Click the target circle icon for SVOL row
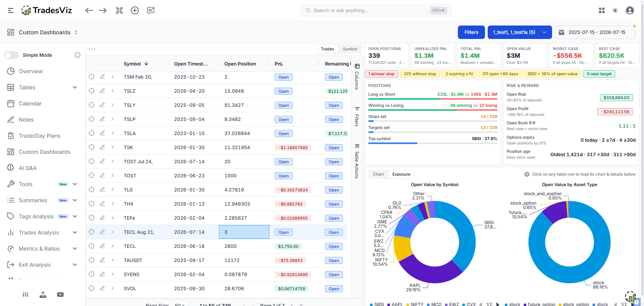Screen dimensions: 644x306 [92, 288]
